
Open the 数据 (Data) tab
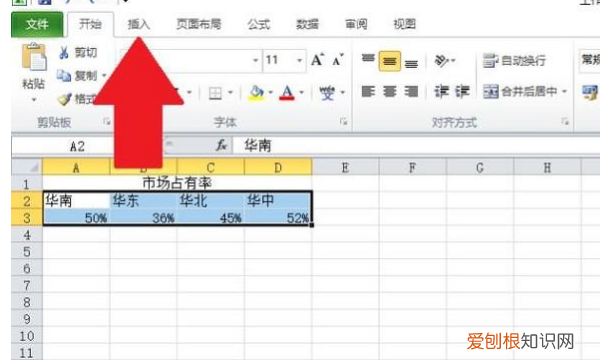pyautogui.click(x=307, y=24)
